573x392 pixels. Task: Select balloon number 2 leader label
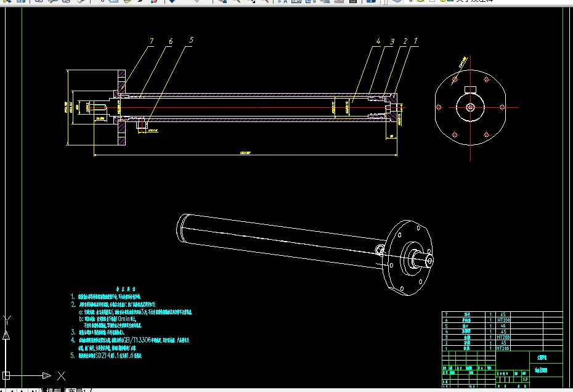coord(405,41)
